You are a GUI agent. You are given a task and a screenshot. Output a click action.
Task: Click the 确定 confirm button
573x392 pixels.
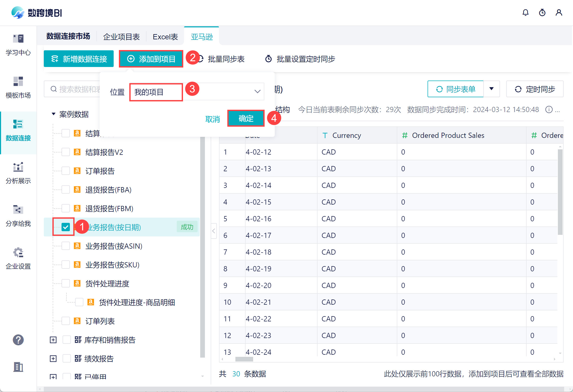[x=246, y=119]
